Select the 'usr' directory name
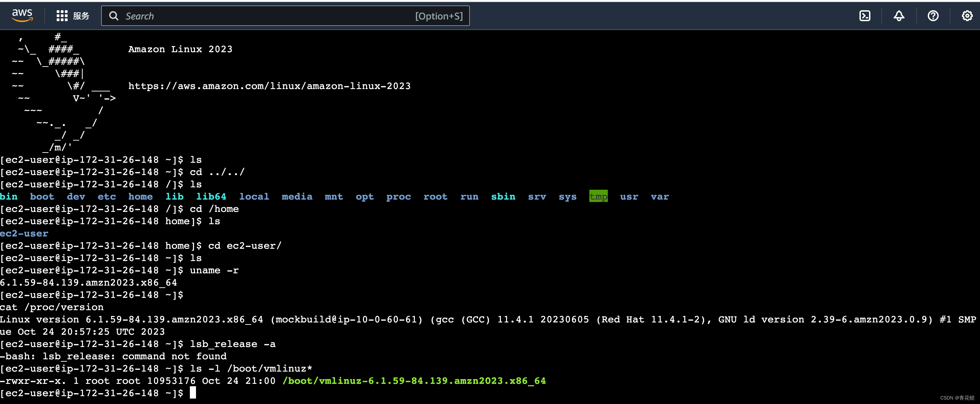The image size is (980, 404). [629, 197]
